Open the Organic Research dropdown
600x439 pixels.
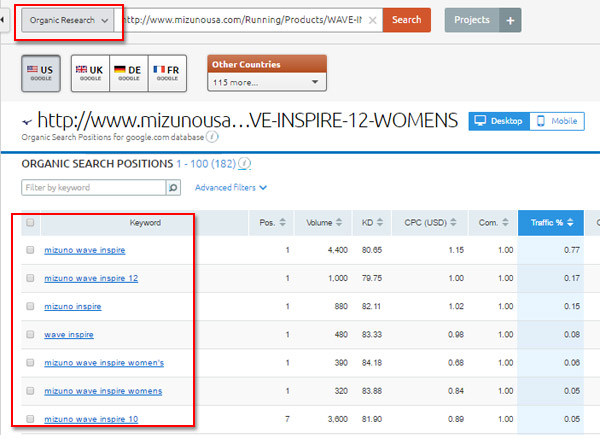tap(68, 20)
